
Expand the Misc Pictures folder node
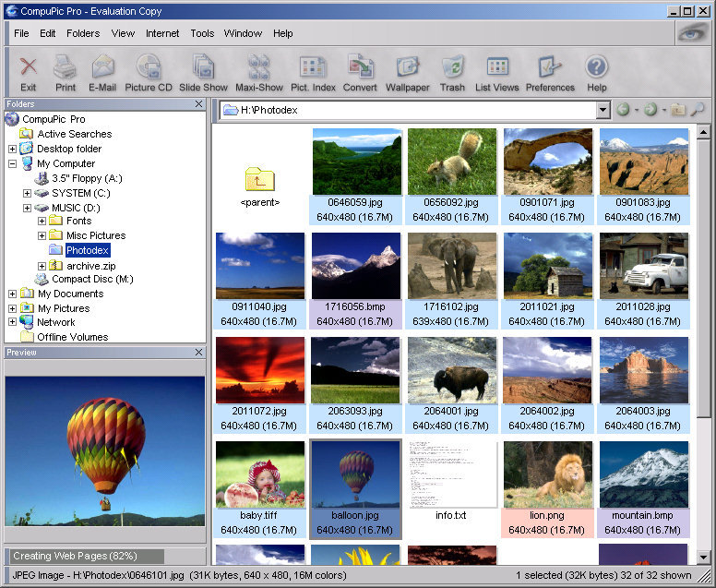[42, 235]
